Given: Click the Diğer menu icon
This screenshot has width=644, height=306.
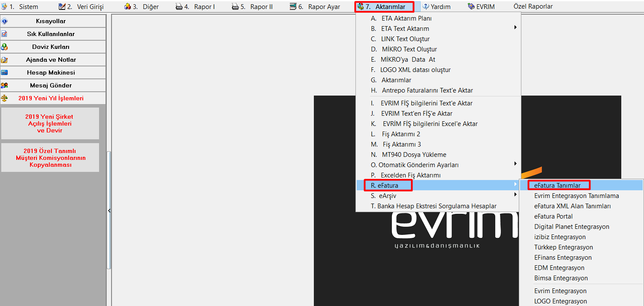Looking at the screenshot, I should [x=127, y=6].
